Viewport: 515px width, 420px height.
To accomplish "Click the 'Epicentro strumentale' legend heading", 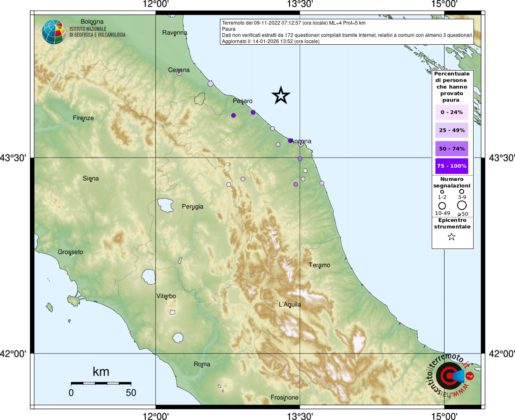I will tap(452, 224).
